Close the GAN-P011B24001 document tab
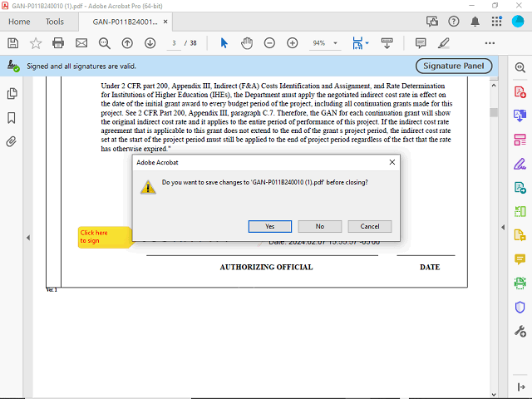The image size is (532, 399). tap(165, 22)
